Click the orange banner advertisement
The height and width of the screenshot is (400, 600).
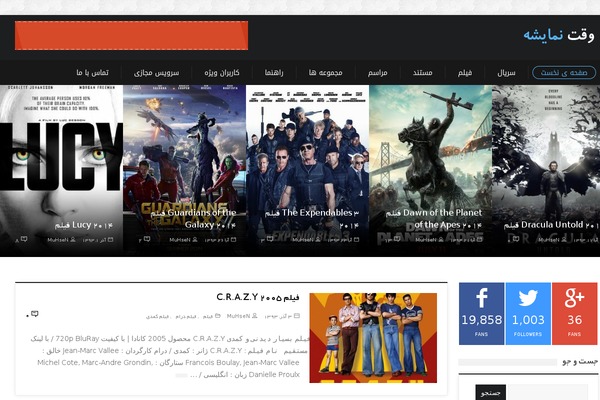click(131, 36)
